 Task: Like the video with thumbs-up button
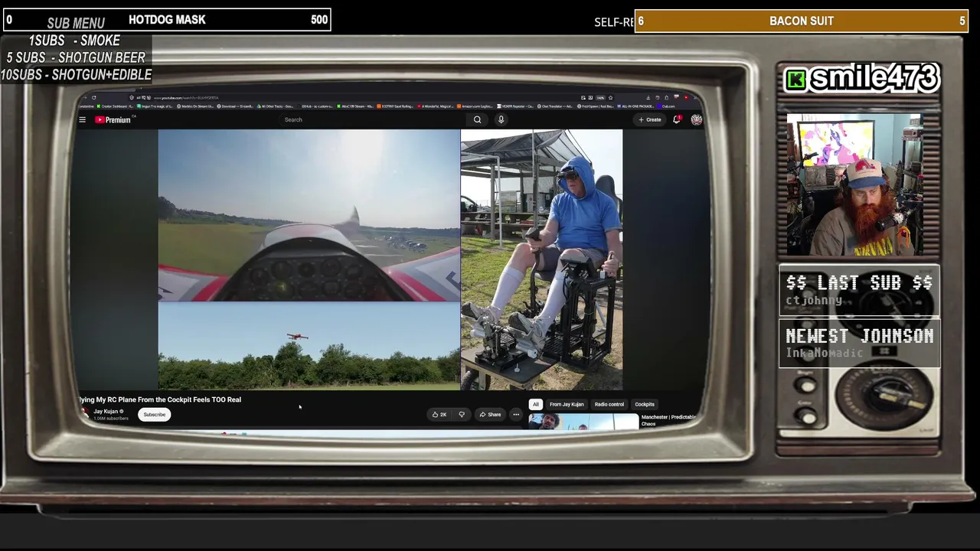pyautogui.click(x=439, y=415)
